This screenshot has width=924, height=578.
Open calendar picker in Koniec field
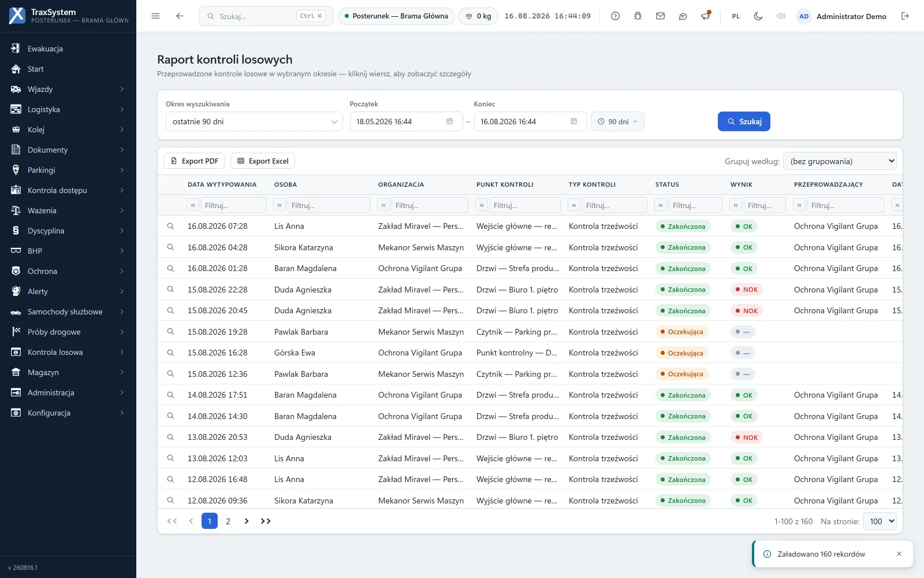(573, 121)
